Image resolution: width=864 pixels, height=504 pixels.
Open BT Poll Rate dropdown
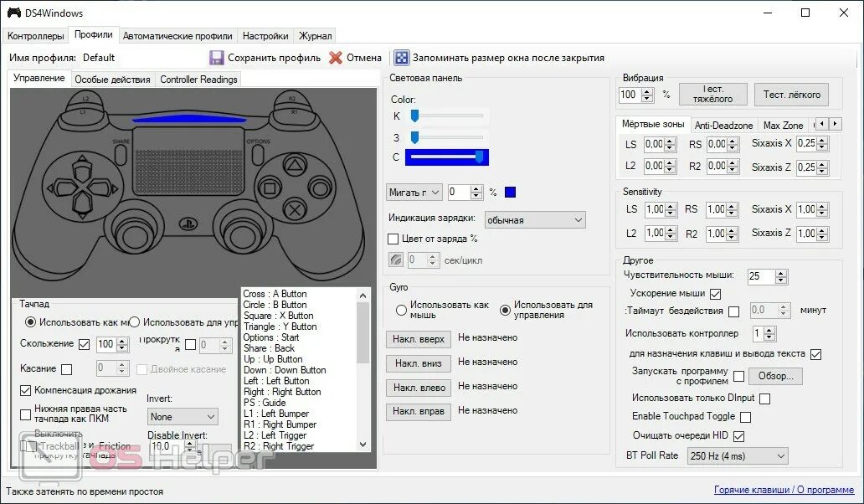click(x=738, y=455)
